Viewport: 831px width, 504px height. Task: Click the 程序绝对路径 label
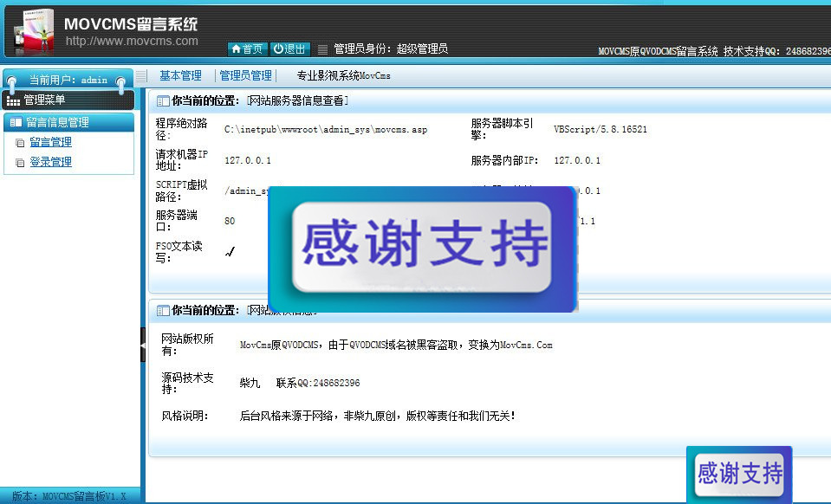pos(181,129)
